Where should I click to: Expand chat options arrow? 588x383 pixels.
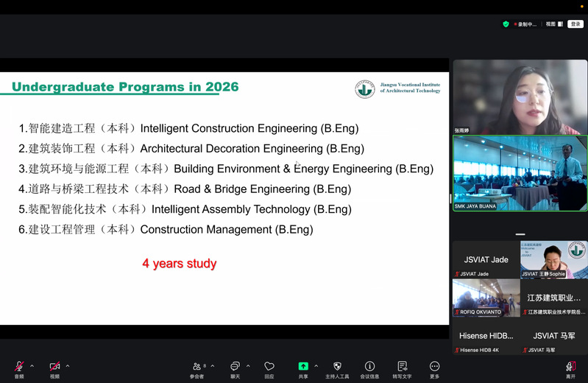(x=248, y=366)
